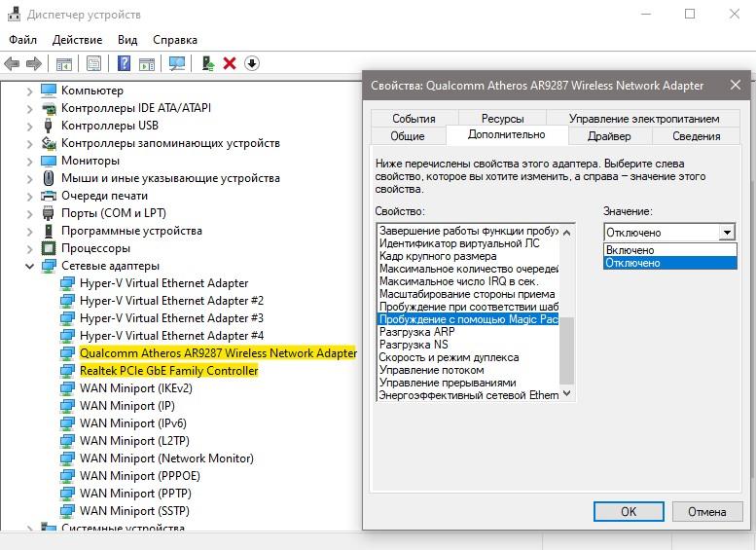Expand the Процессоры node
The width and height of the screenshot is (756, 550).
tap(29, 248)
